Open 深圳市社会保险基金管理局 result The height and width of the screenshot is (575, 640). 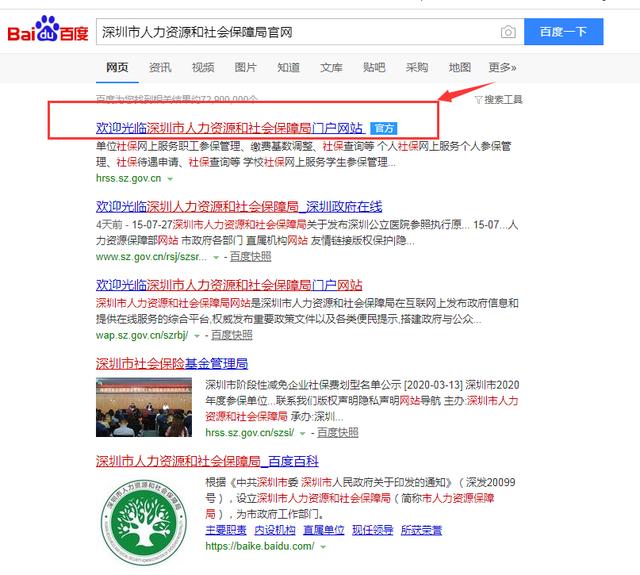(x=172, y=363)
